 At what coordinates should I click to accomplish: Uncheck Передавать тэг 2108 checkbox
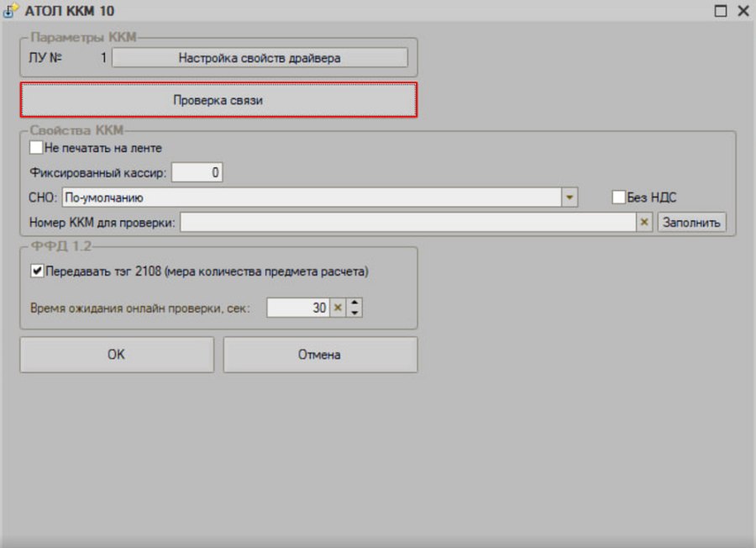pos(37,271)
